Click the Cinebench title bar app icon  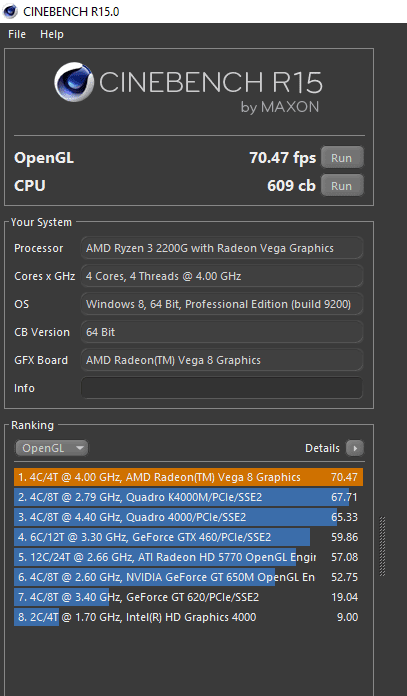pyautogui.click(x=10, y=11)
